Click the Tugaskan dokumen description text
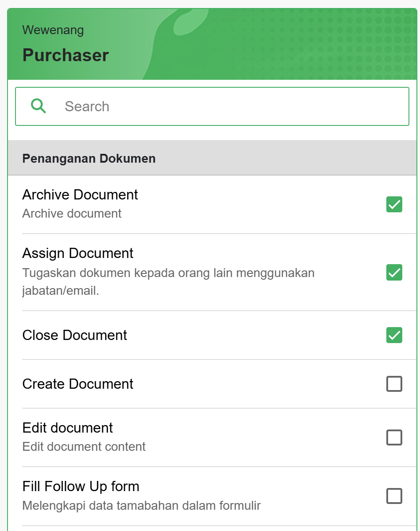 [x=168, y=282]
